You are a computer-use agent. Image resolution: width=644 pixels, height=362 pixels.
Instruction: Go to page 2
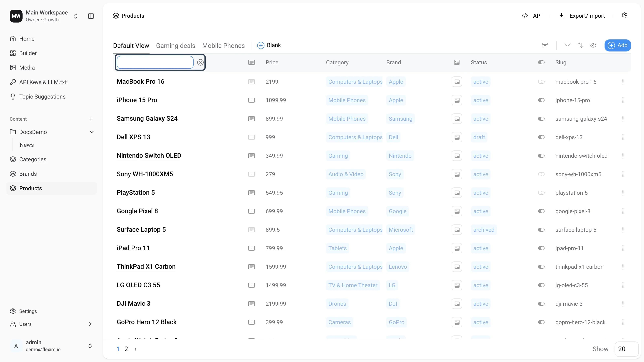[x=126, y=349]
